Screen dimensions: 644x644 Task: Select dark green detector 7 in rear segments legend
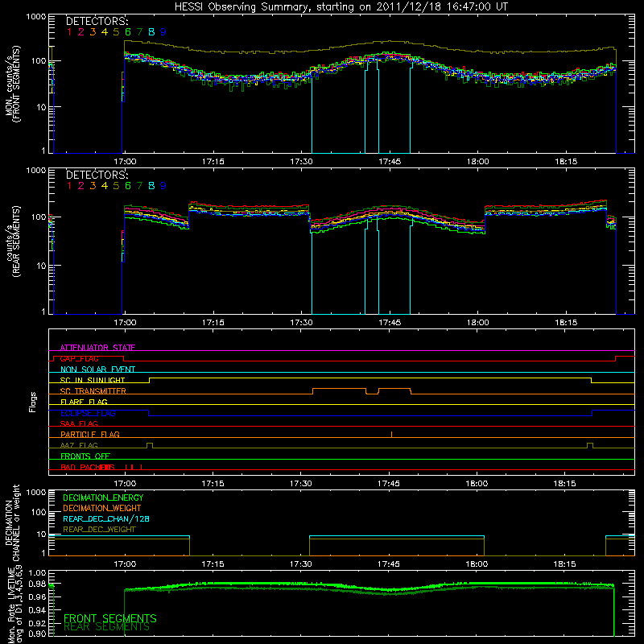139,186
